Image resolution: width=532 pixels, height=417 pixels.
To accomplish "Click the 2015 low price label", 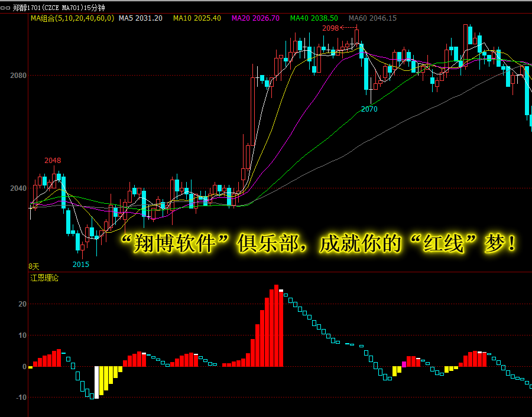I will coord(81,265).
